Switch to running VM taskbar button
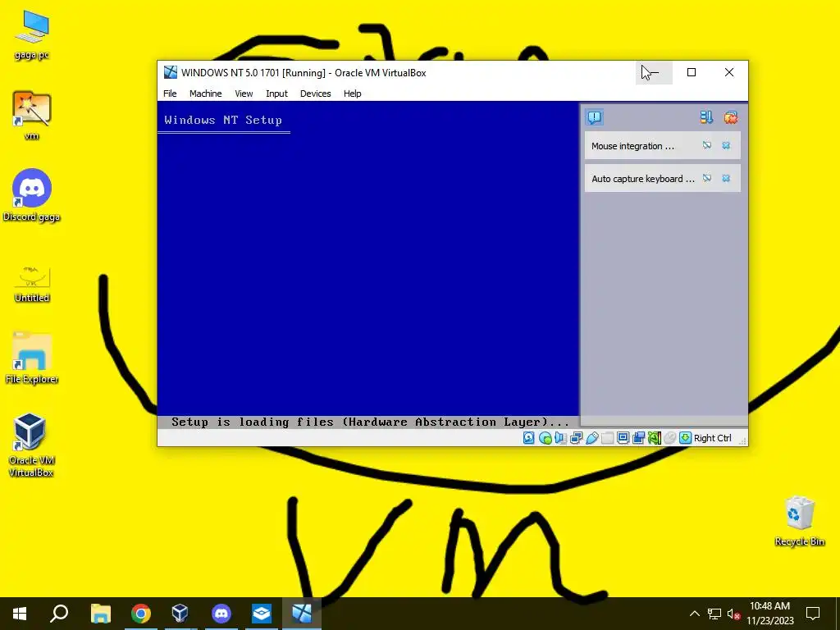The width and height of the screenshot is (840, 630). tap(302, 614)
